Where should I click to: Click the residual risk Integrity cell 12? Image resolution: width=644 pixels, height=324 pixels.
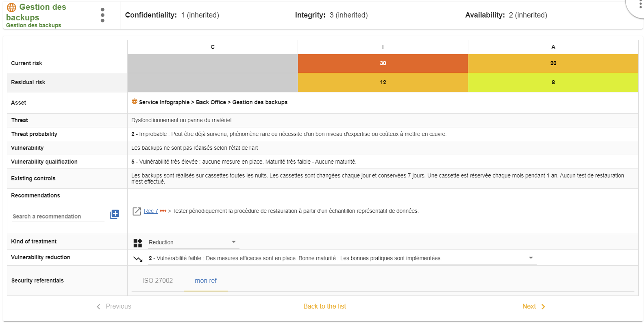[x=383, y=82]
